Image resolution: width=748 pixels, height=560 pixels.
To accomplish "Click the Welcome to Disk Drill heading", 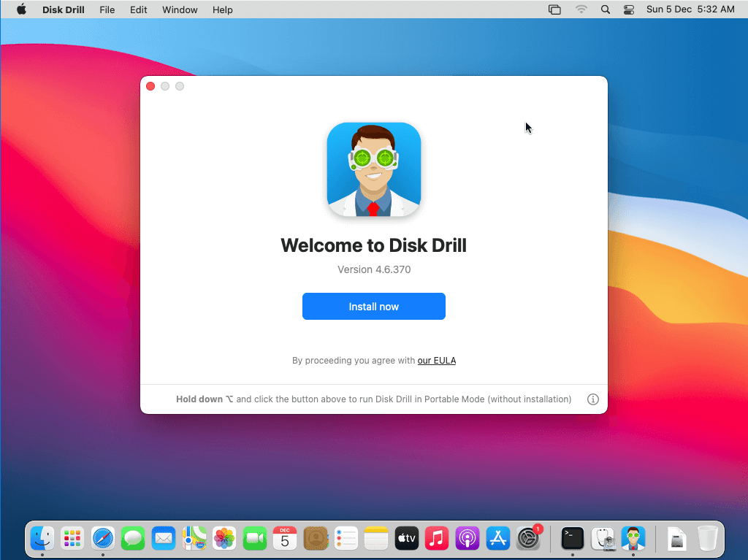I will click(x=373, y=245).
